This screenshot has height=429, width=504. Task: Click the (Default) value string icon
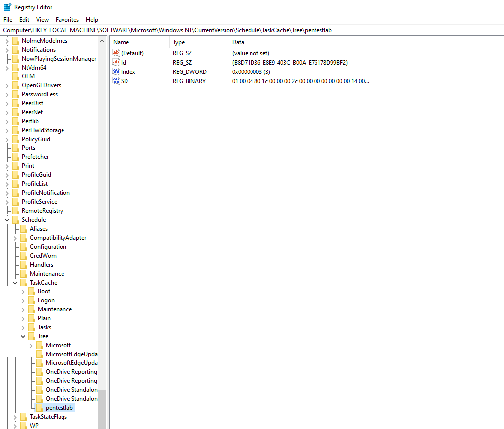[117, 53]
